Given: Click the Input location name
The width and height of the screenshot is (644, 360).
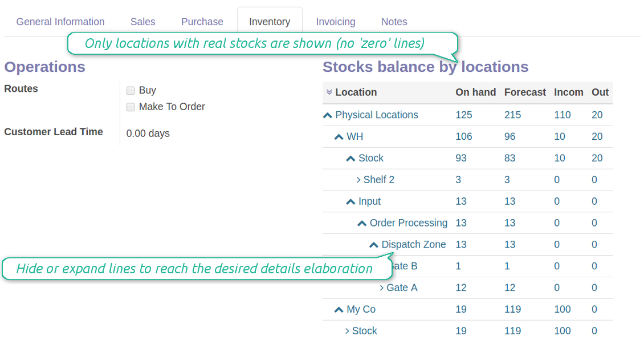Looking at the screenshot, I should 370,201.
